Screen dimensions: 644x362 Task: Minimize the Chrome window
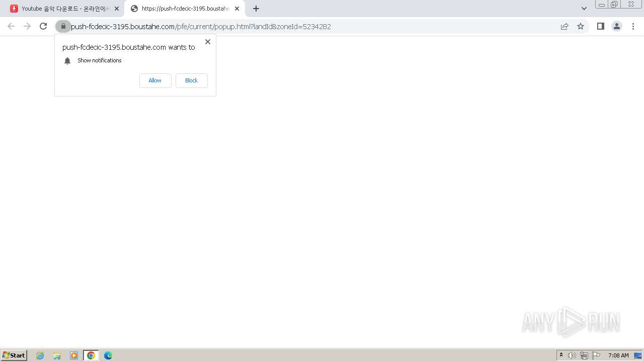coord(602,4)
